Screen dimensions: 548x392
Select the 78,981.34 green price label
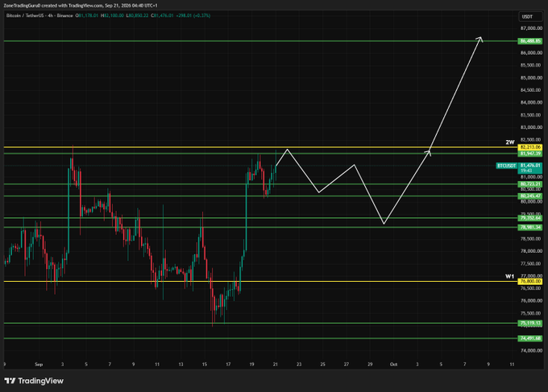coord(529,227)
